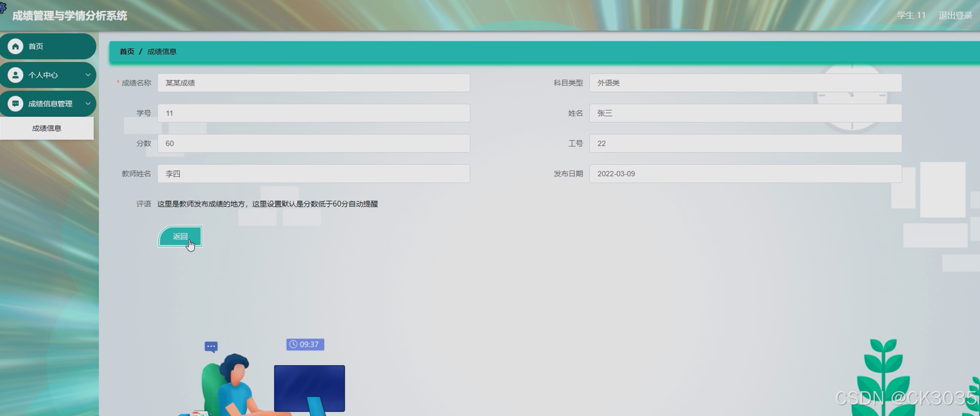Go to 首页 via breadcrumb

click(127, 52)
